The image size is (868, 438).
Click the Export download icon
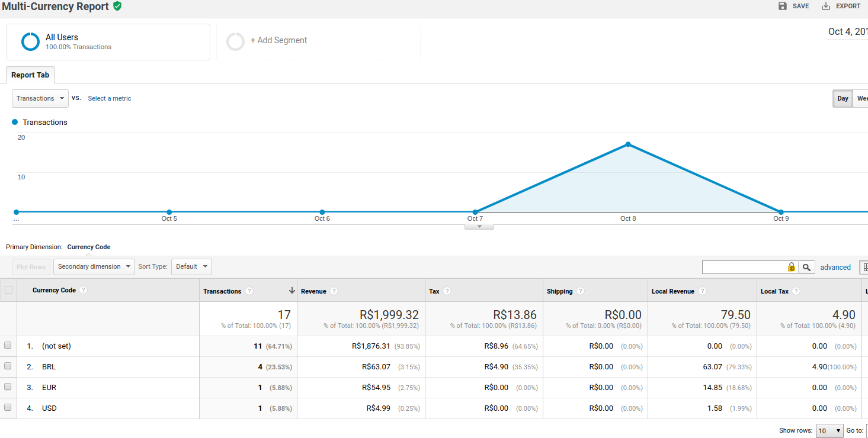(x=826, y=6)
